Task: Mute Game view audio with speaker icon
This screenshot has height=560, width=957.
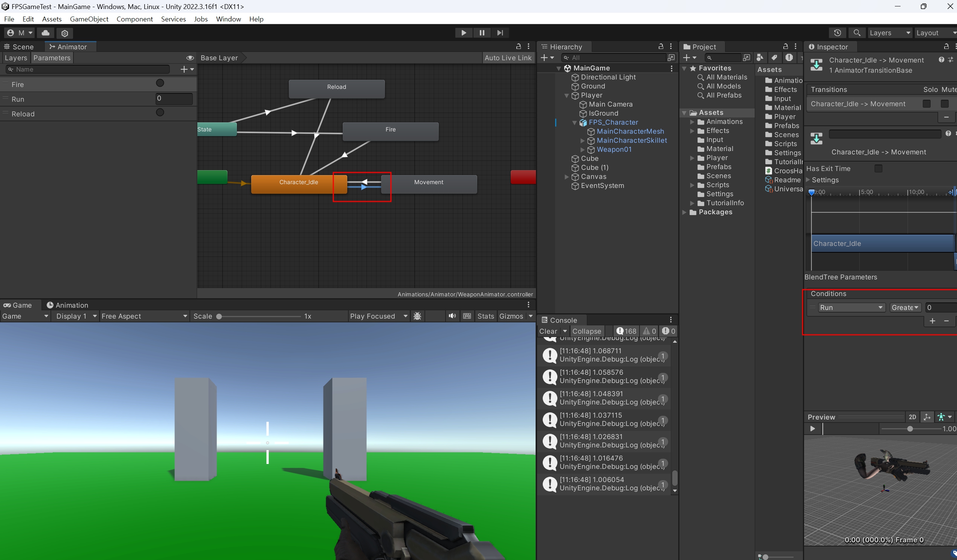Action: point(452,316)
